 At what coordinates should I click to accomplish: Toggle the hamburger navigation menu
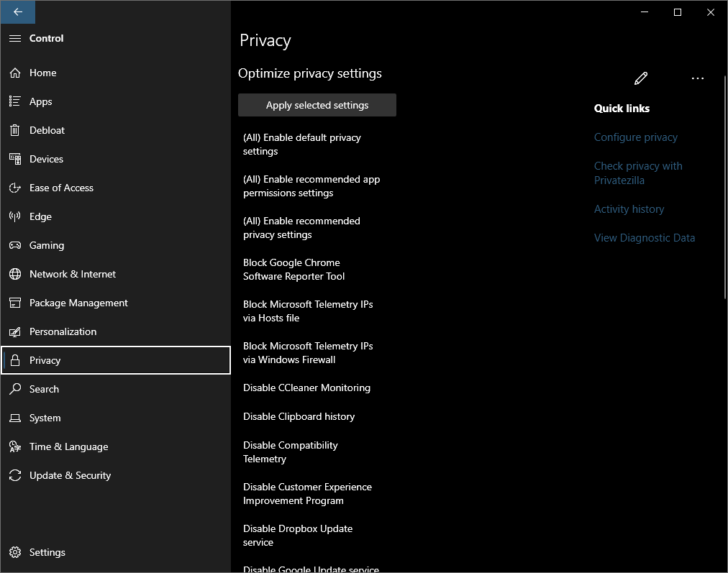pyautogui.click(x=15, y=39)
